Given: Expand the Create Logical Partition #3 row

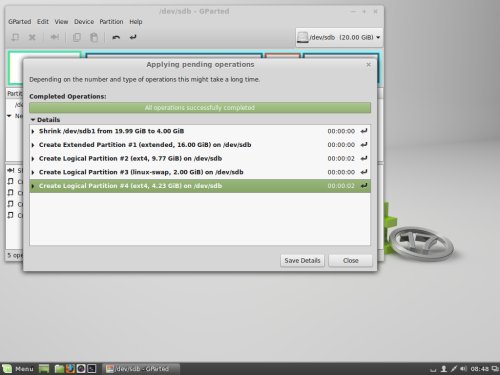Looking at the screenshot, I should tap(33, 172).
